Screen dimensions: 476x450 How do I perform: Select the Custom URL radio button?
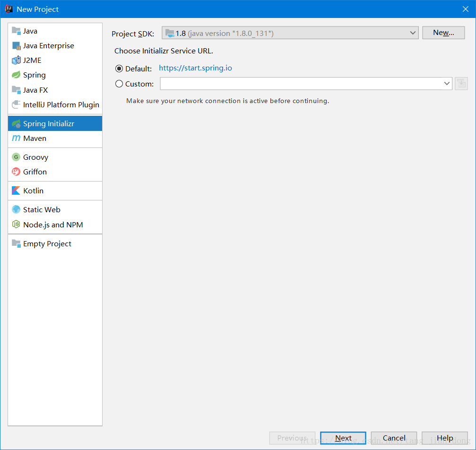119,84
